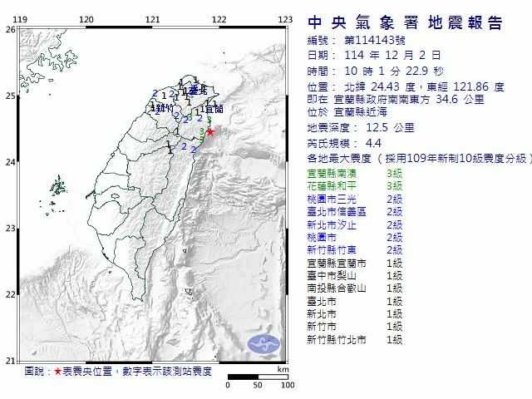The image size is (532, 399).
Task: Select the 新竹 city label on the map
Action: 163,108
